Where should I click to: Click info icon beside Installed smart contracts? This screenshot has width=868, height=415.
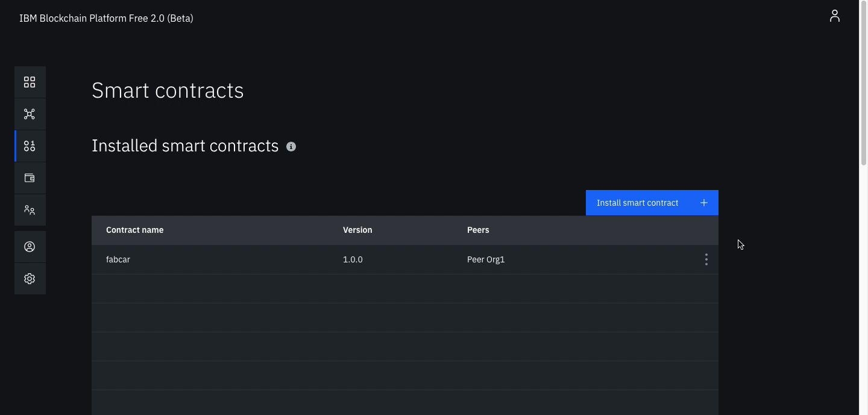pyautogui.click(x=291, y=147)
